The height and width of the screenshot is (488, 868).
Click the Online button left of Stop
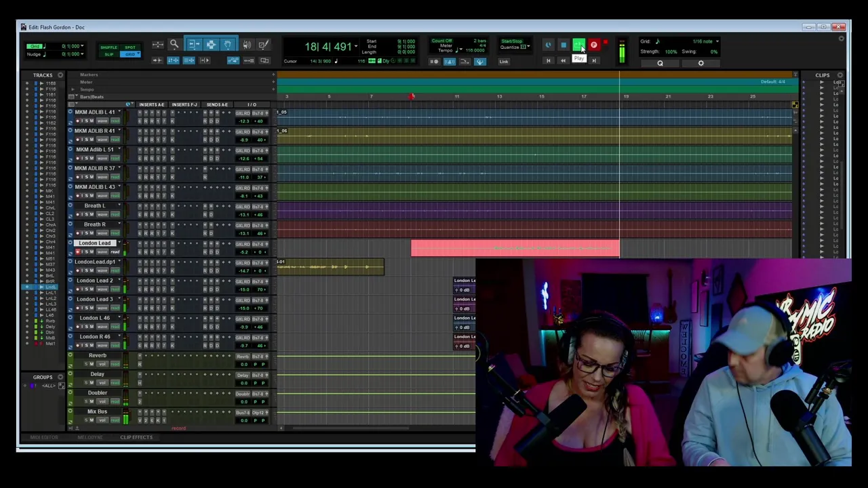[548, 45]
